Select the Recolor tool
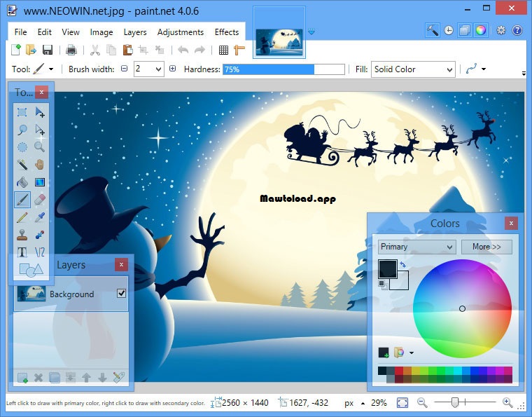Viewport: 532px width, 417px height. (40, 235)
